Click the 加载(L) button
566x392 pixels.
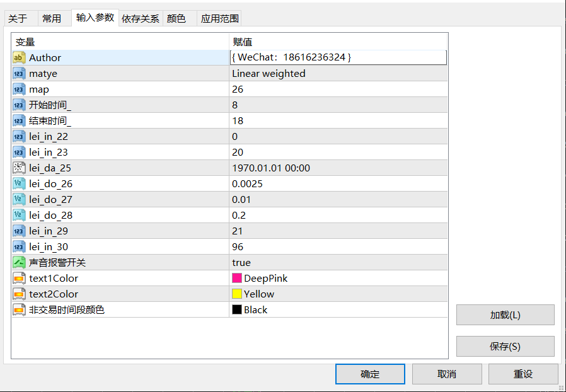click(x=505, y=314)
